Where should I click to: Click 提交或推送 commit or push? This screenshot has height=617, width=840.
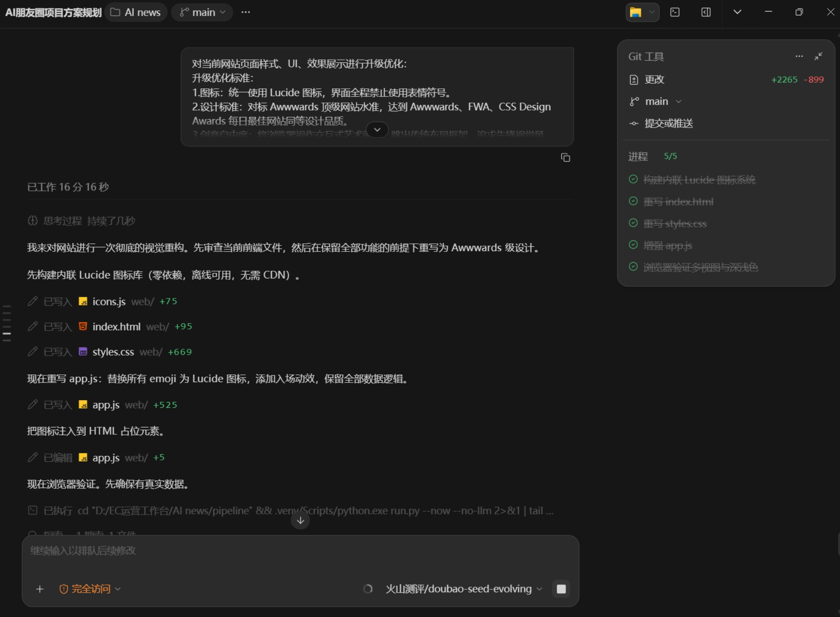pos(669,123)
